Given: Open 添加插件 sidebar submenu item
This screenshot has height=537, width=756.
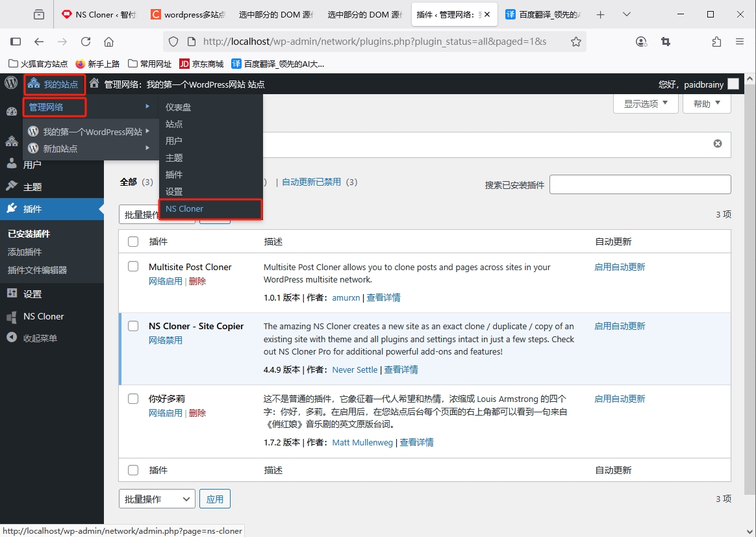Looking at the screenshot, I should pos(25,252).
